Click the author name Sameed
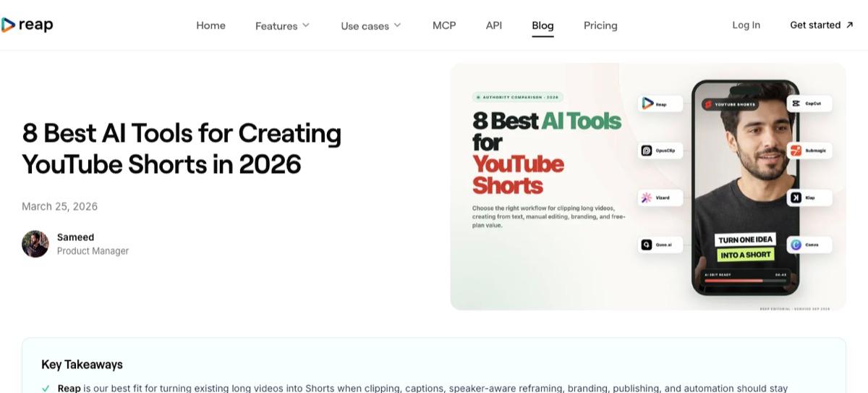Screen dimensions: 868x393 point(75,237)
